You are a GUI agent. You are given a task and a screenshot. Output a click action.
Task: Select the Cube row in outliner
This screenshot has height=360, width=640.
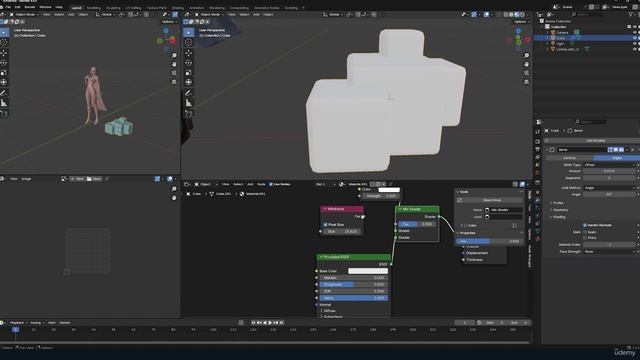(x=586, y=38)
